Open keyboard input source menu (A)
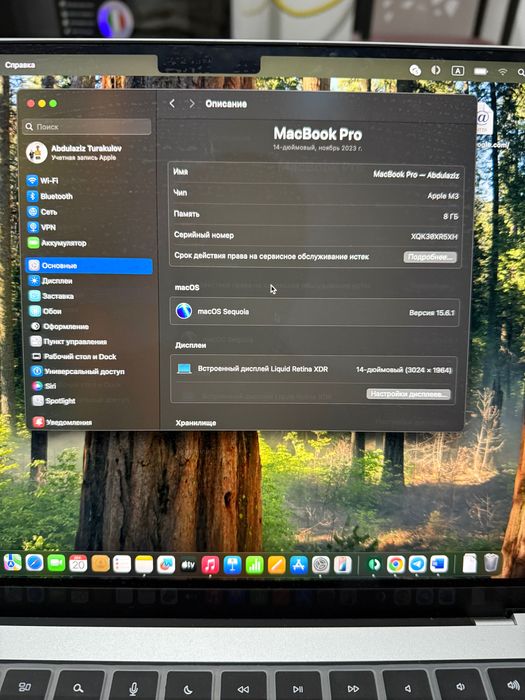Screen dimensions: 525x700 (458, 71)
